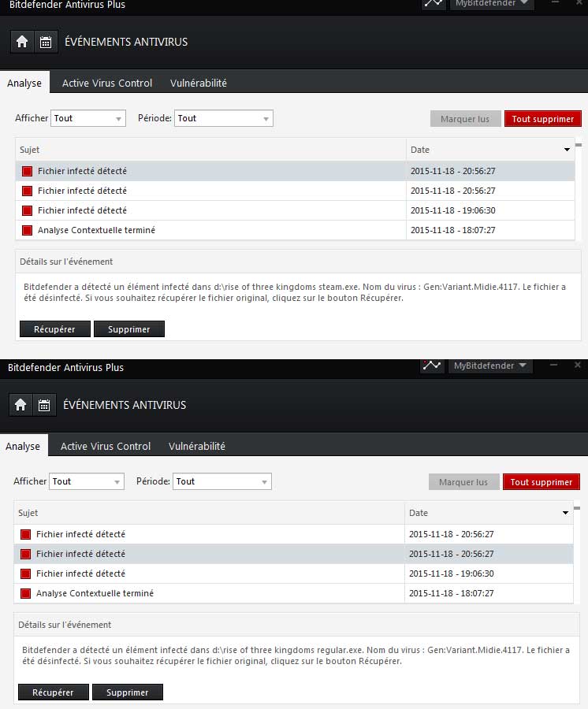
Task: Open Période dropdown in upper window
Action: pos(224,118)
